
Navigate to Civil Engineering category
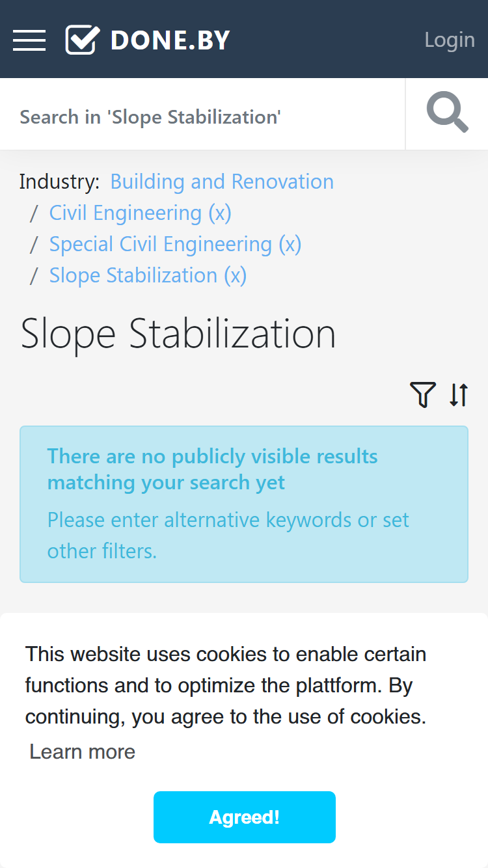point(126,213)
